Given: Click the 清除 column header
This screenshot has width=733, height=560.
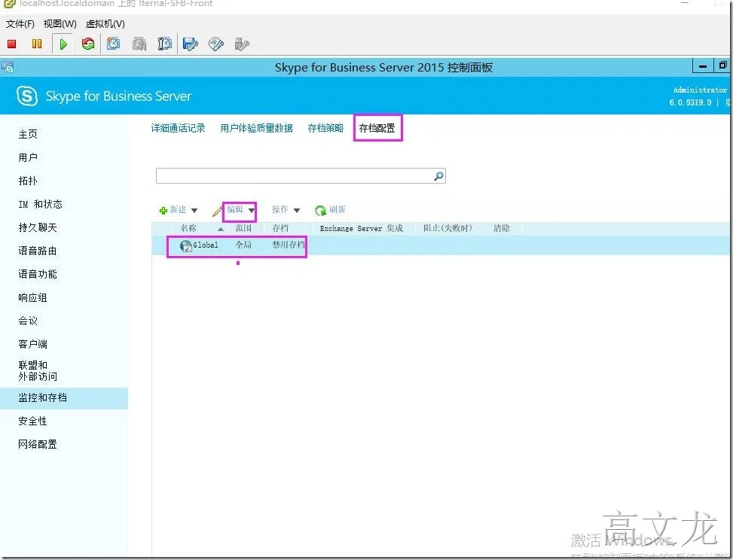Looking at the screenshot, I should click(502, 228).
